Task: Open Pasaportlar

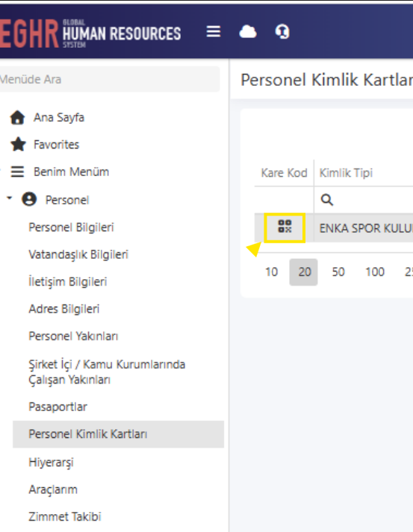Action: pos(58,407)
